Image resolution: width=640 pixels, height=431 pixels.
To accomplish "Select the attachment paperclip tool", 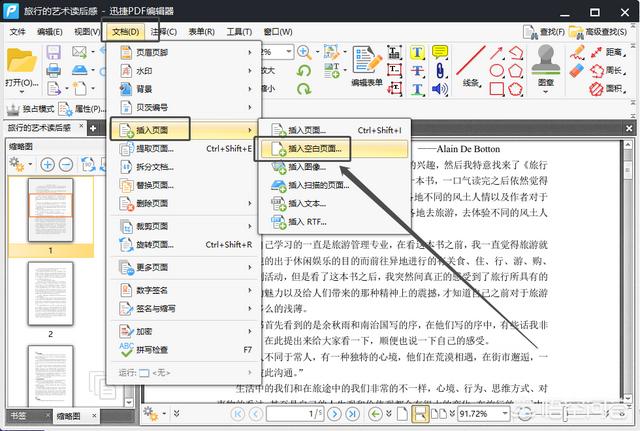I will [440, 70].
